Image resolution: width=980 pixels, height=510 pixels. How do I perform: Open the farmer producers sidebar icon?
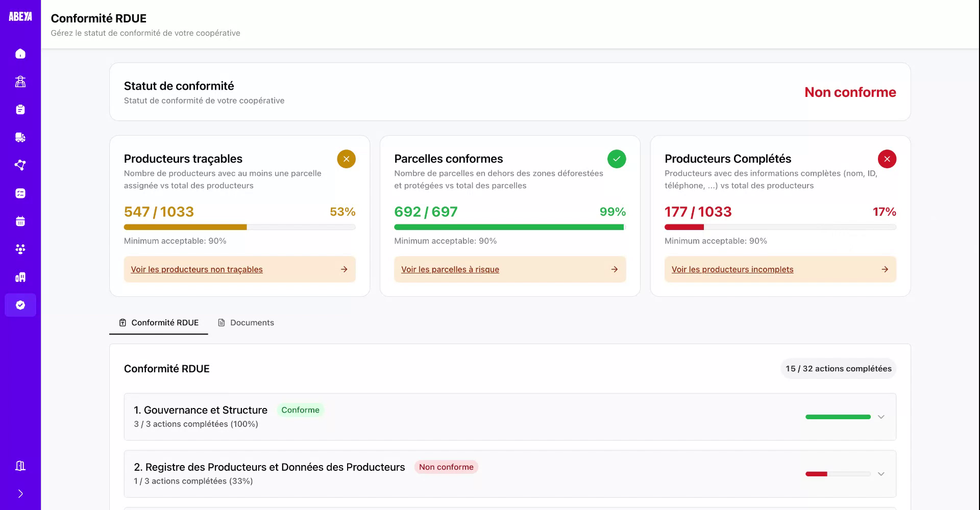[x=20, y=82]
